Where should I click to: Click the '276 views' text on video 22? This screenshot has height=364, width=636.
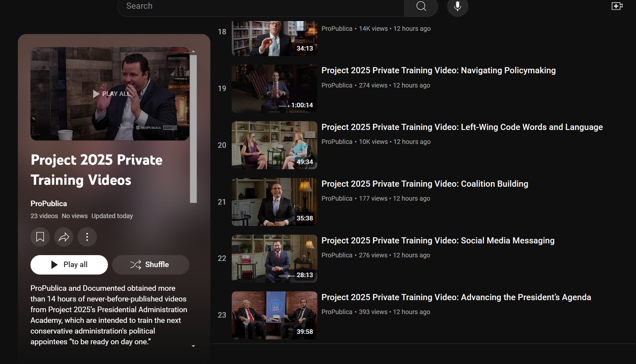(x=373, y=255)
